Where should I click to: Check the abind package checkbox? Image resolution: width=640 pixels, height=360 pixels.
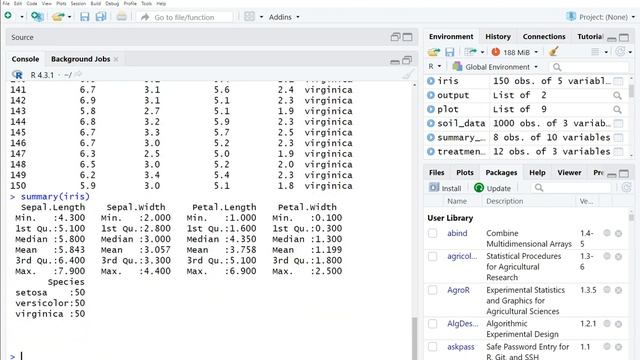pos(433,233)
